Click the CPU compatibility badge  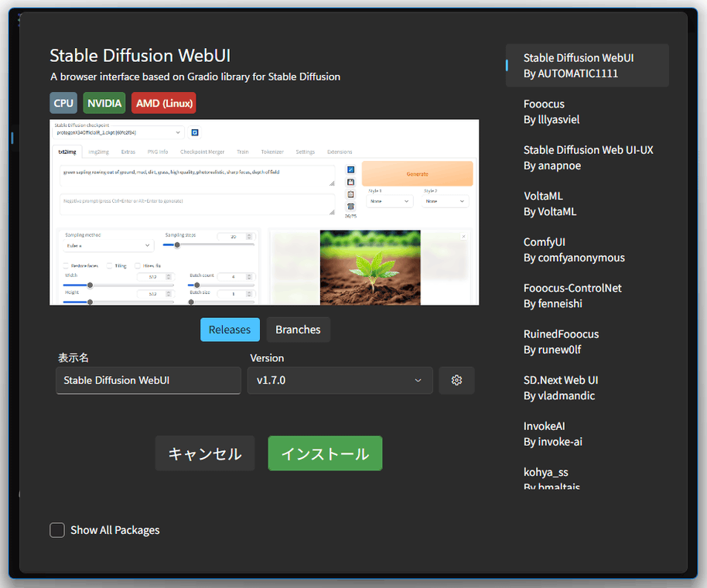[x=63, y=103]
